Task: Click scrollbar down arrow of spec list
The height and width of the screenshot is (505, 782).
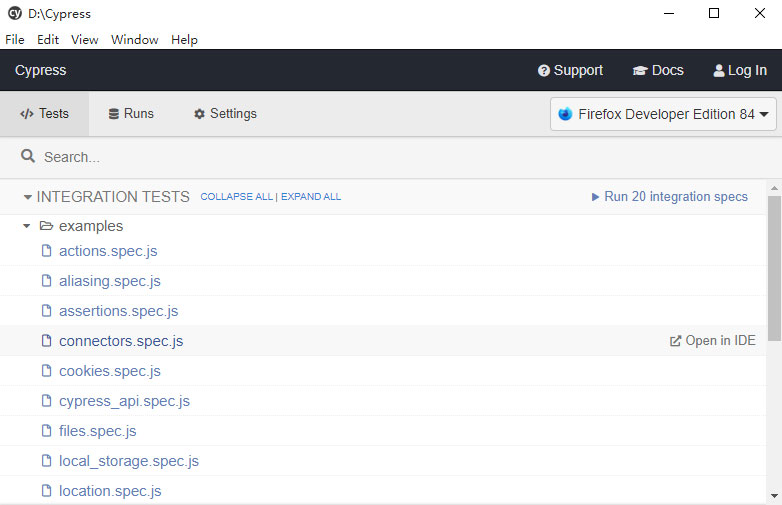Action: tap(774, 496)
